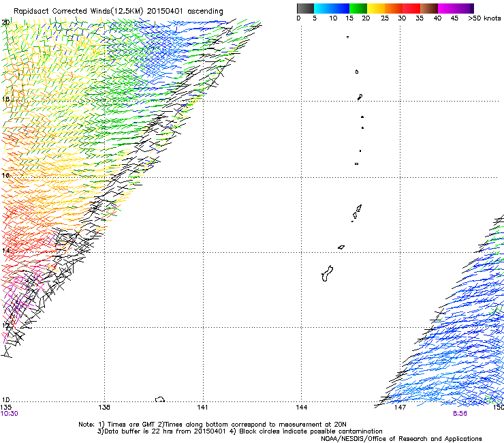Click the 135 longitude axis label
Viewport: 504px width, 443px height.
(x=6, y=408)
